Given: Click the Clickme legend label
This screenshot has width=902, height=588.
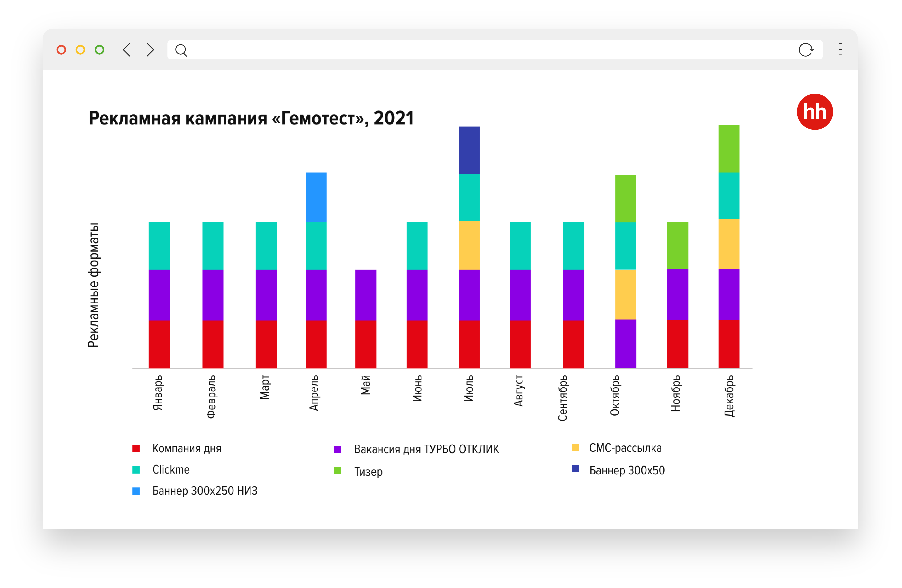Looking at the screenshot, I should [x=171, y=470].
